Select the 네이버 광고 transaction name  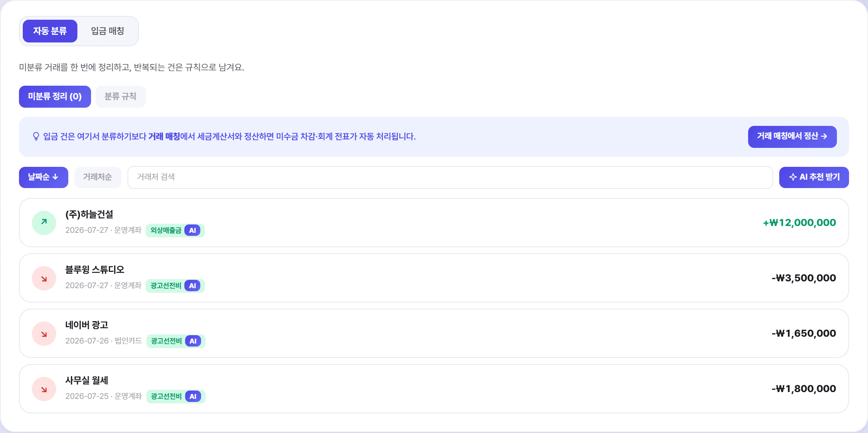pyautogui.click(x=87, y=325)
